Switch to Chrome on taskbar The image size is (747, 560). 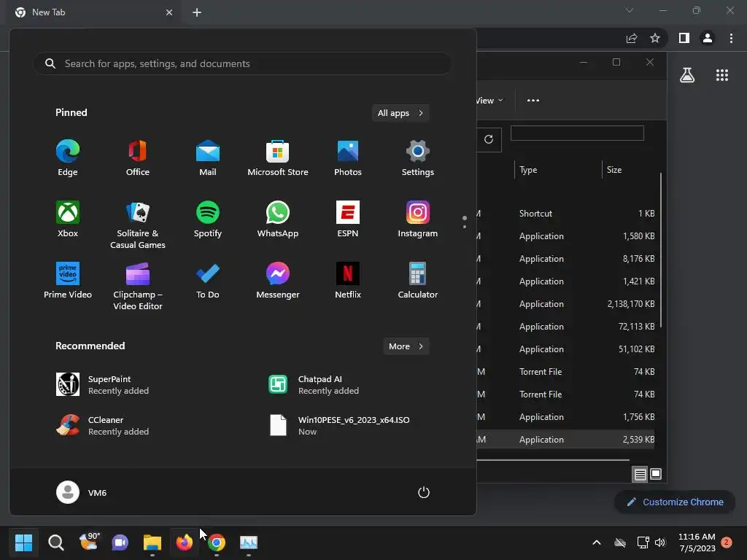[216, 542]
